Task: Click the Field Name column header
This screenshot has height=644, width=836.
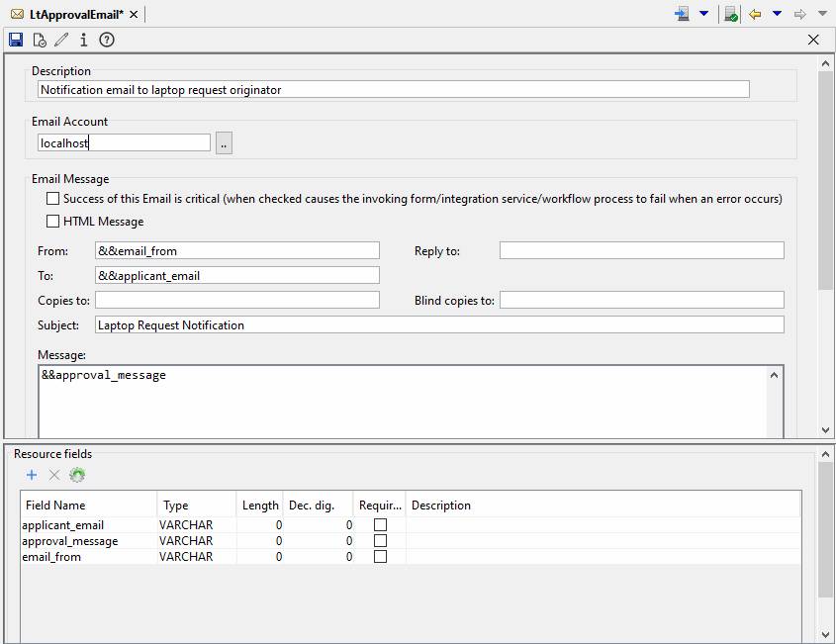Action: pyautogui.click(x=87, y=505)
